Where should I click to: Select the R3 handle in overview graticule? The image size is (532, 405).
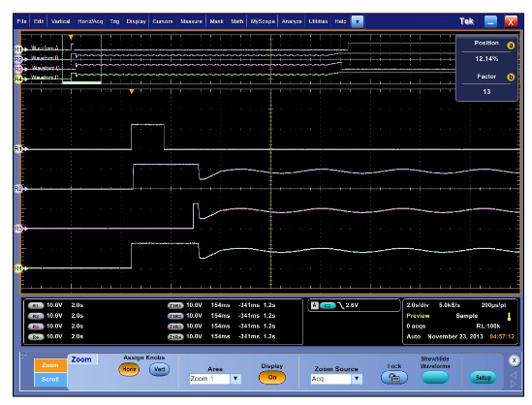coord(18,69)
